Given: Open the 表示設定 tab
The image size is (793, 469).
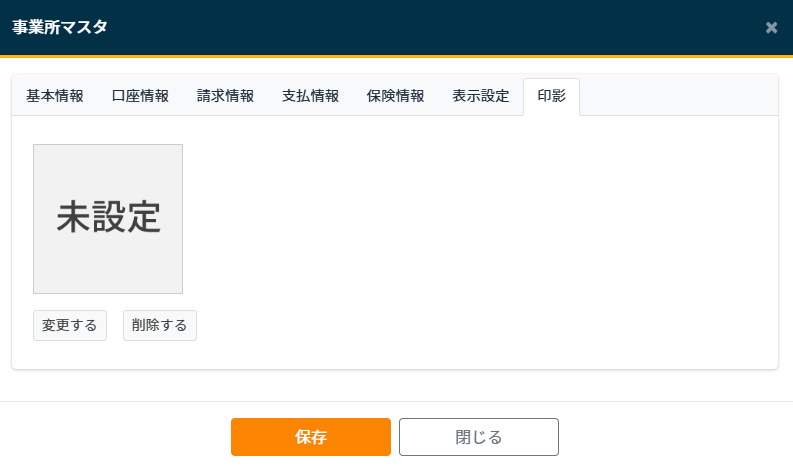Looking at the screenshot, I should click(480, 96).
